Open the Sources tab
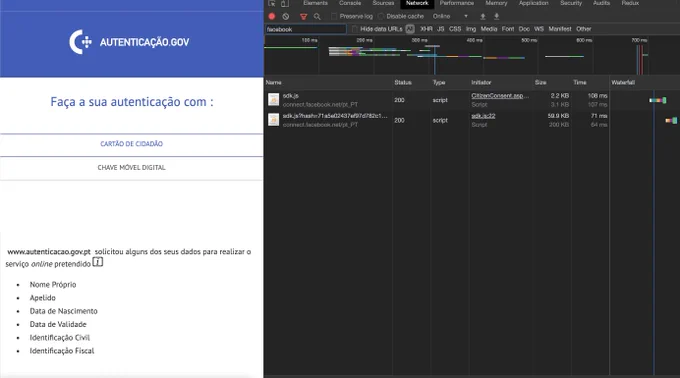 coord(383,3)
